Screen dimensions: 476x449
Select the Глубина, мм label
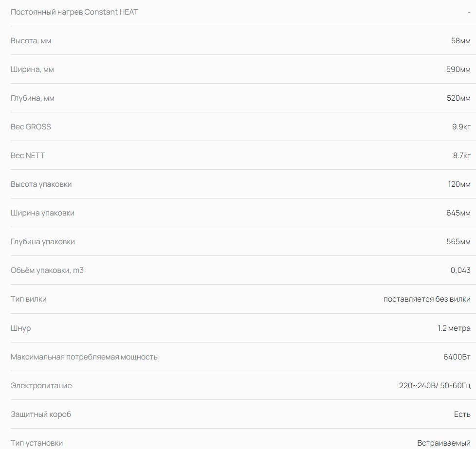pyautogui.click(x=33, y=98)
